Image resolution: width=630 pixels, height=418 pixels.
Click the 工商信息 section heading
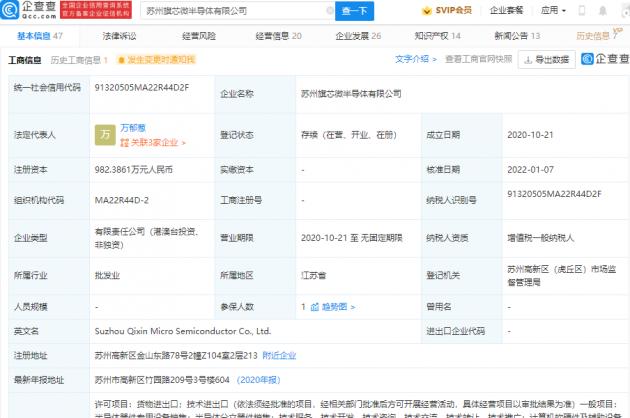(25, 60)
